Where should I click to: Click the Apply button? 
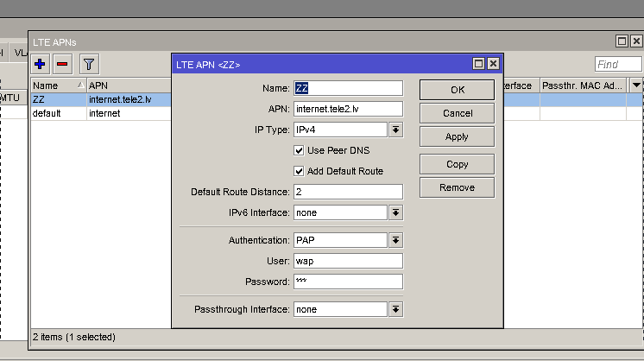click(457, 136)
